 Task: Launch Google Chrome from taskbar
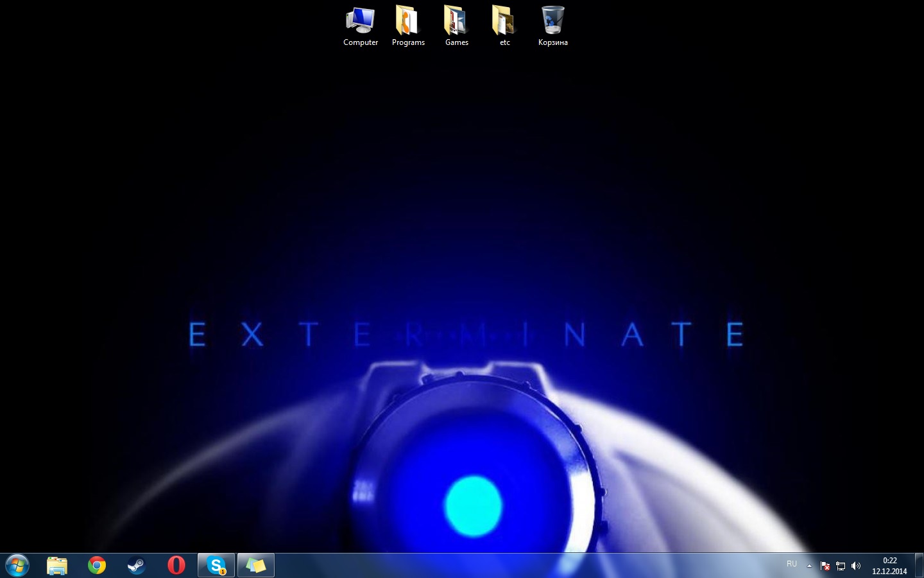[97, 566]
